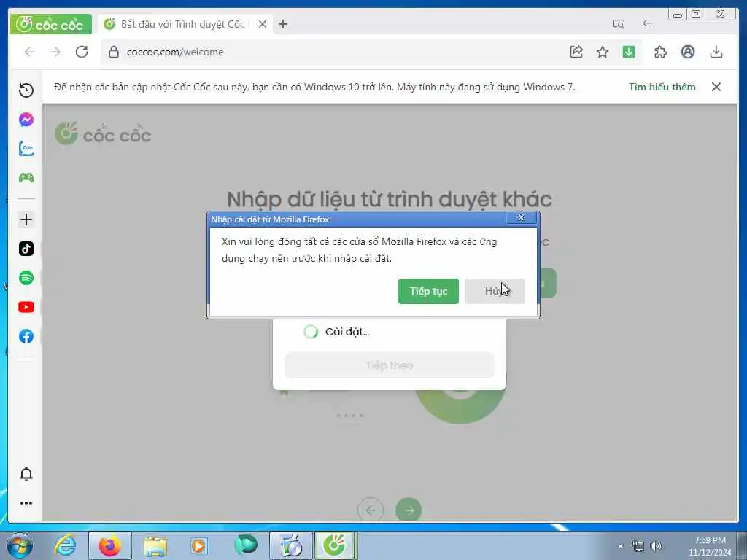
Task: Click 'Tiếp tục' in the Firefox import dialog
Action: click(x=428, y=291)
